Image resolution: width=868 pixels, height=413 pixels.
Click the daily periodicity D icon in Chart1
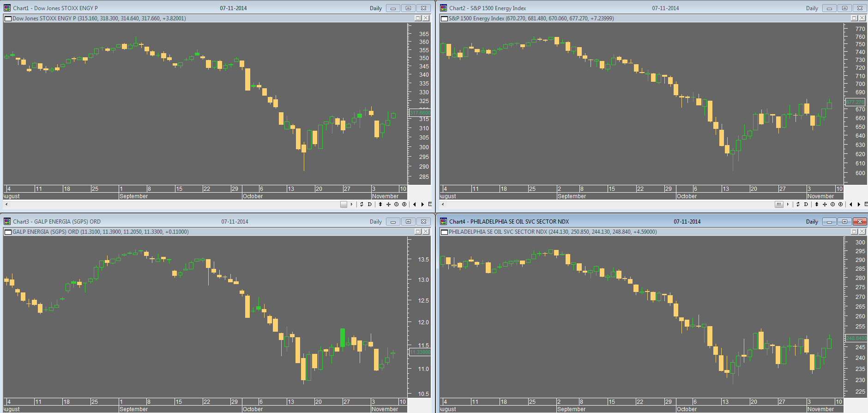pyautogui.click(x=369, y=204)
